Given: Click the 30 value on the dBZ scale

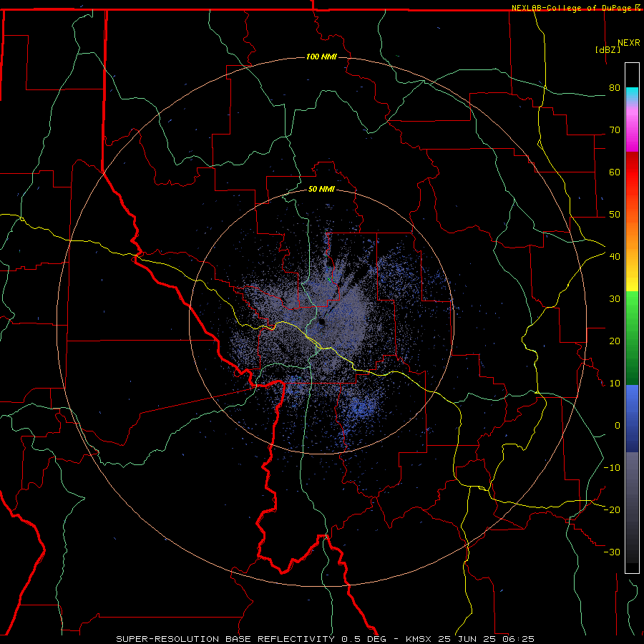Looking at the screenshot, I should click(x=615, y=299).
